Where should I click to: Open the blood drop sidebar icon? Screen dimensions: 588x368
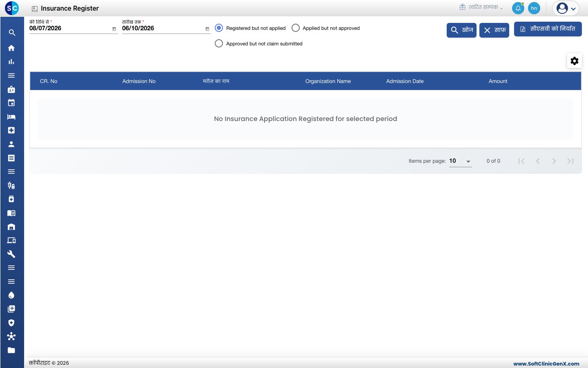coord(11,295)
